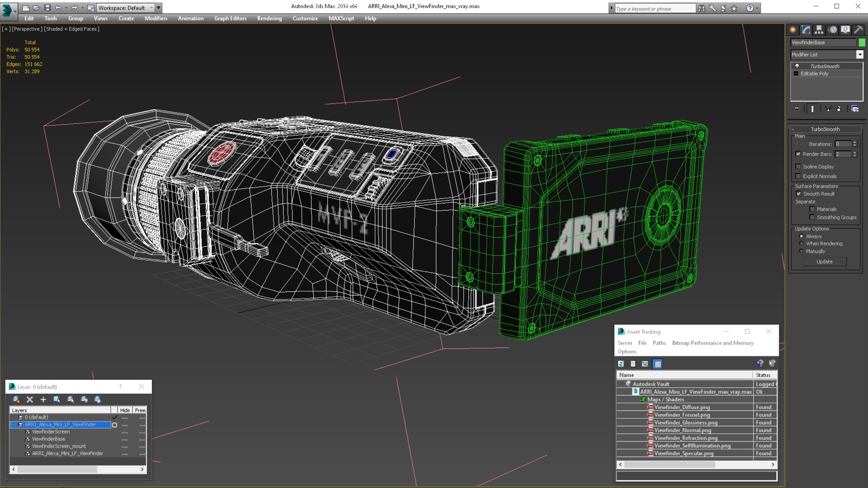
Task: Open undo history dropdown arrow
Action: click(66, 8)
